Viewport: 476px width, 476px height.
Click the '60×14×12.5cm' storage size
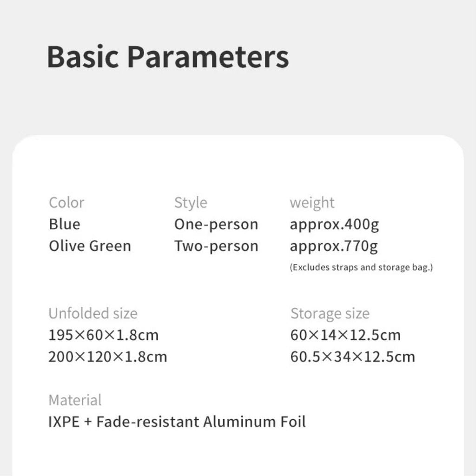pos(345,335)
